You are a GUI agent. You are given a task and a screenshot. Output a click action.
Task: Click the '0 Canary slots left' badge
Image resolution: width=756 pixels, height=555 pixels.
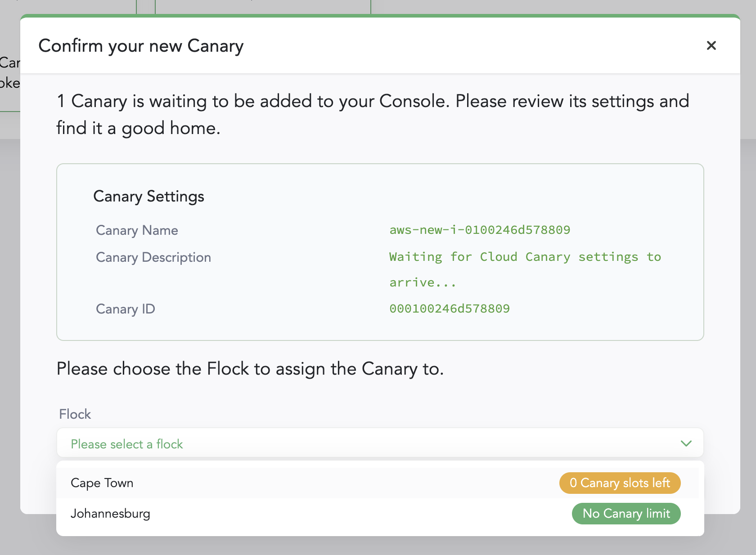point(620,483)
